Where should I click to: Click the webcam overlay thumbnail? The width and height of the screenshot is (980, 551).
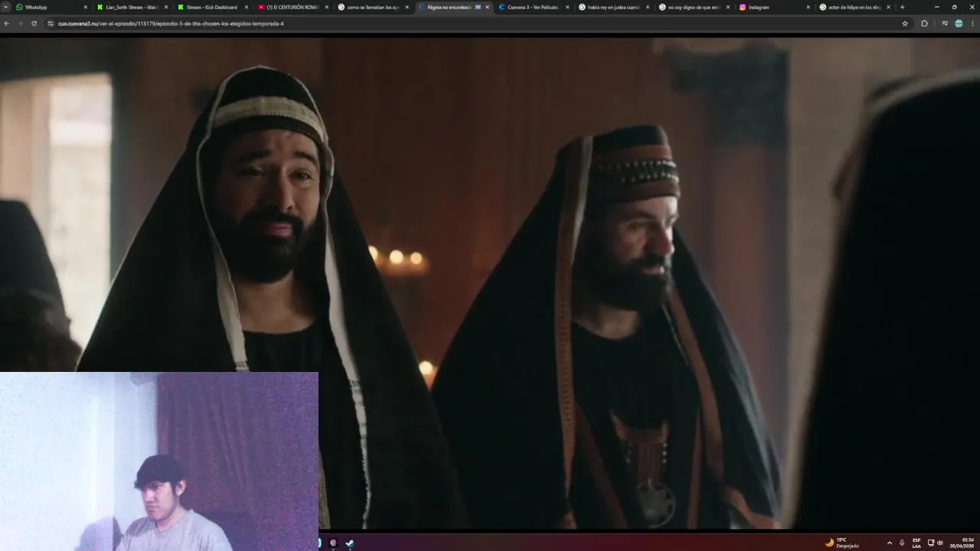pyautogui.click(x=159, y=461)
